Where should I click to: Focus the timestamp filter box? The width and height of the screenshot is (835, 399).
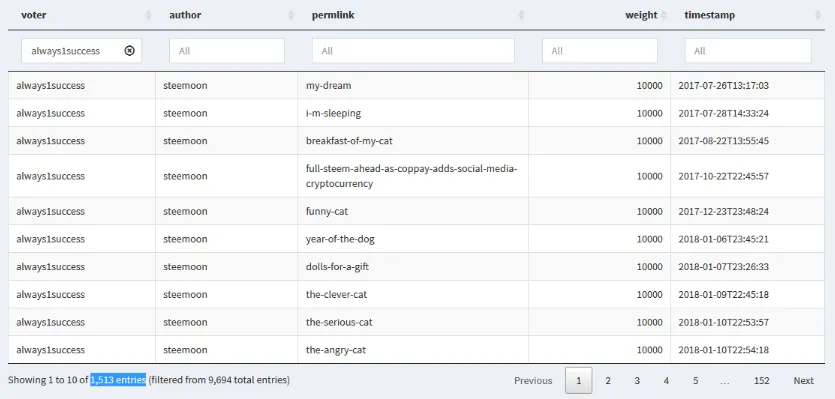coord(748,51)
